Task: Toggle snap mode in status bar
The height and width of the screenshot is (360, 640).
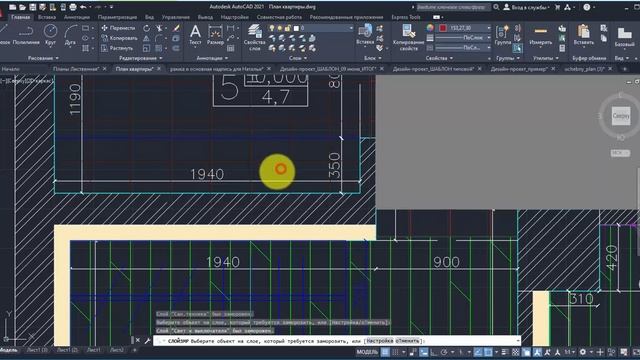Action: pyautogui.click(x=395, y=352)
